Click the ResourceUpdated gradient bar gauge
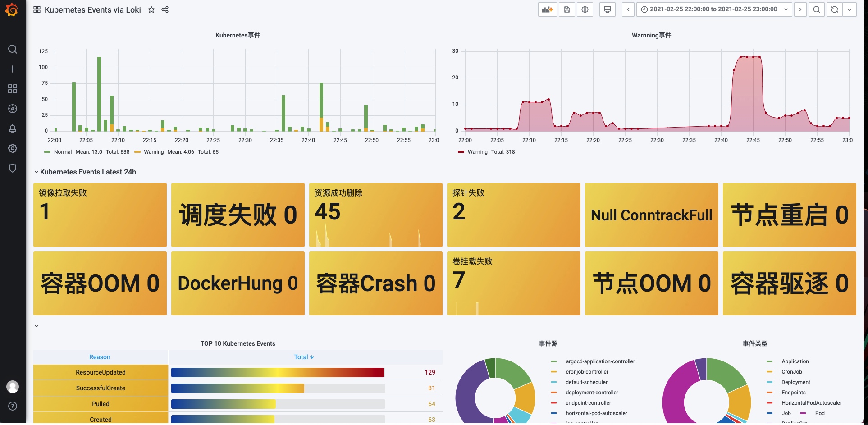Screen dimensions: 868x425 278,372
